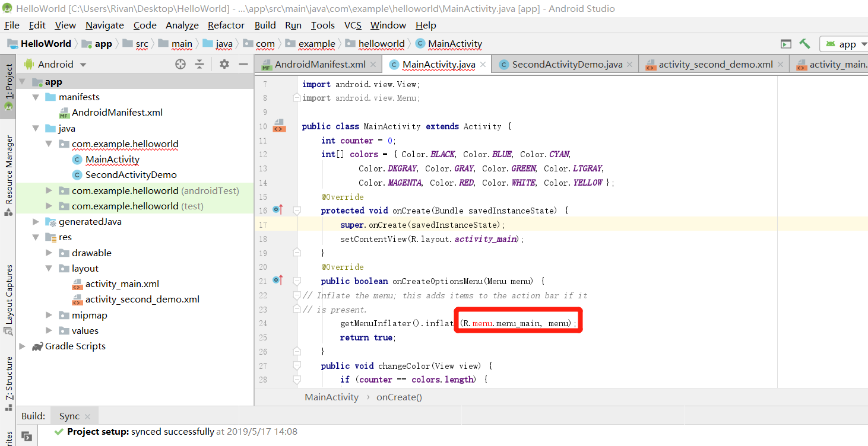
Task: Open the View menu
Action: (x=65, y=25)
